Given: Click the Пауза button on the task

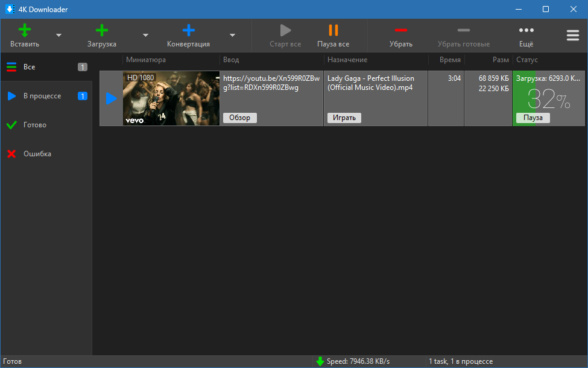Looking at the screenshot, I should tap(533, 118).
